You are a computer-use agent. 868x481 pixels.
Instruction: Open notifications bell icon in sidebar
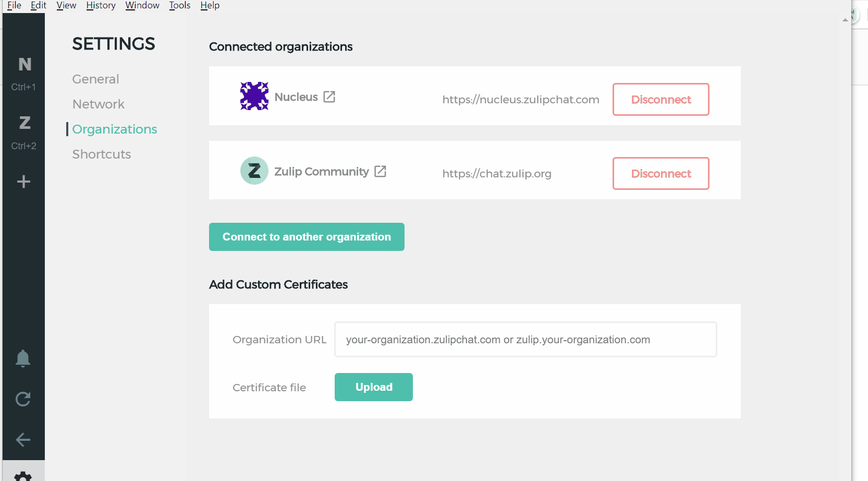[x=23, y=358]
